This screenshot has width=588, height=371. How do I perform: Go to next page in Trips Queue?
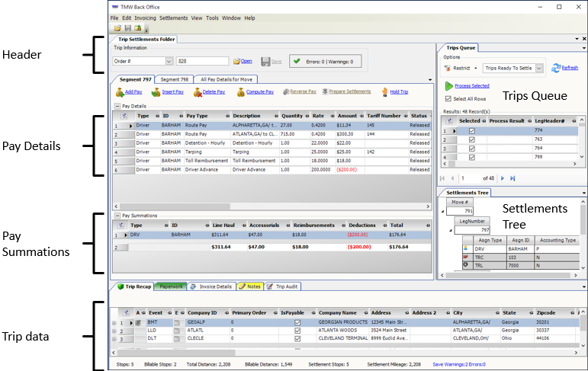tap(502, 178)
